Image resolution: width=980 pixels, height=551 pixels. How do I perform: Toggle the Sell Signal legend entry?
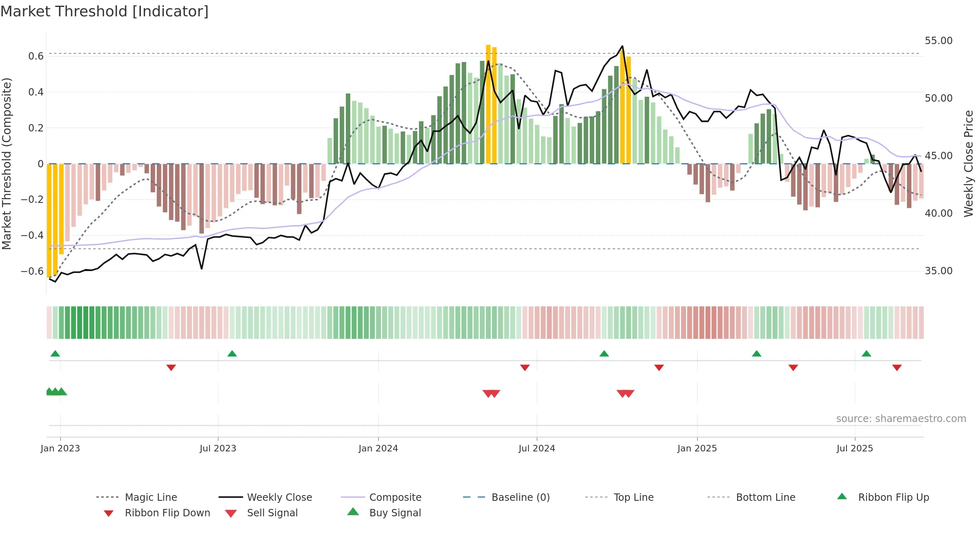click(261, 513)
